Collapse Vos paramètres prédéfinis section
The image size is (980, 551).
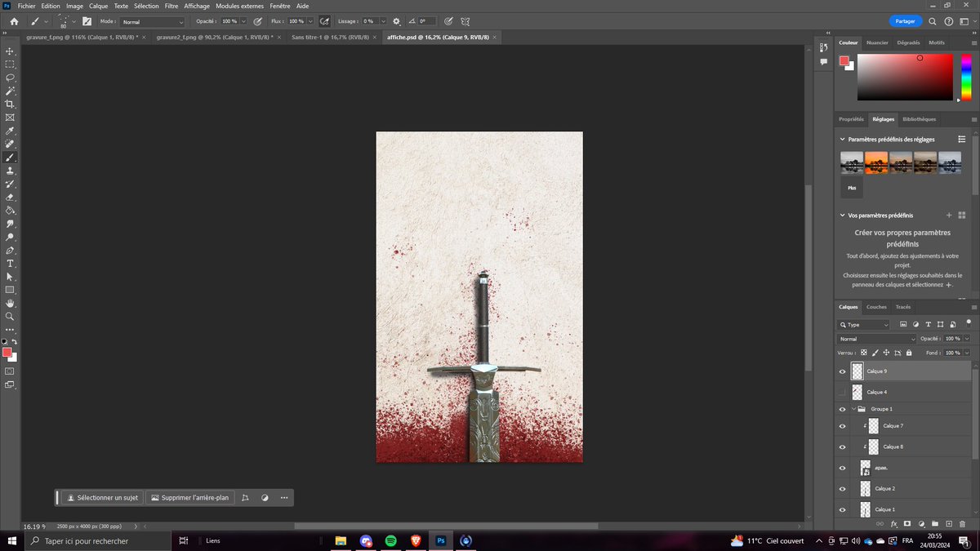(x=843, y=216)
